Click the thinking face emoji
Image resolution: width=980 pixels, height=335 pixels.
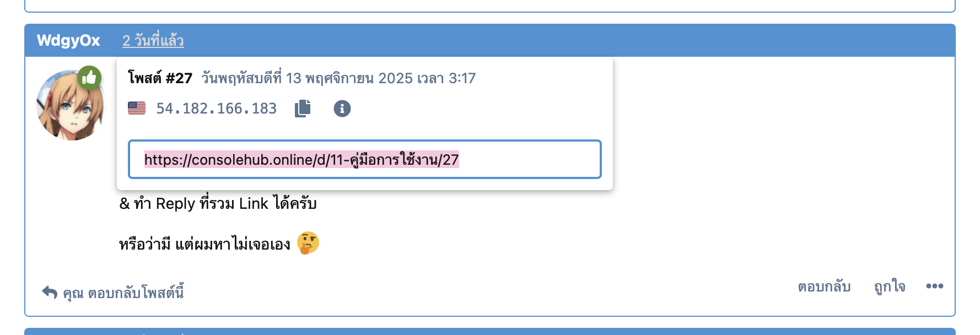tap(308, 243)
